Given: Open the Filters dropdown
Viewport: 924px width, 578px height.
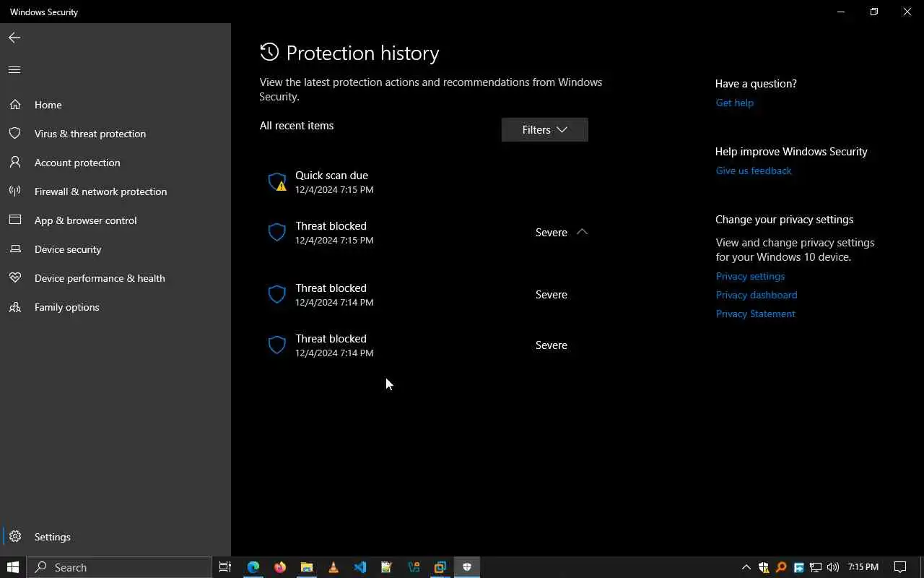Looking at the screenshot, I should 545,129.
